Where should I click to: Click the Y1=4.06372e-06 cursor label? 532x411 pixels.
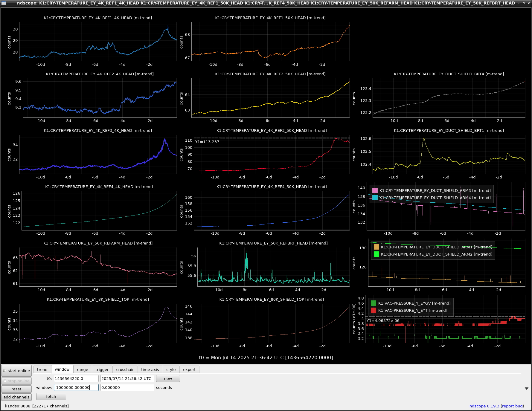383,320
